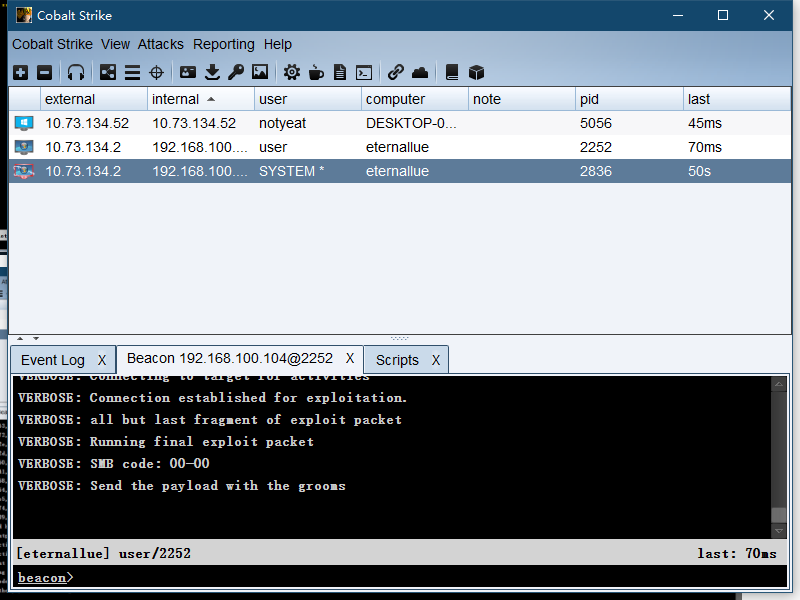Open the Attacks menu
The height and width of the screenshot is (600, 800).
[161, 44]
